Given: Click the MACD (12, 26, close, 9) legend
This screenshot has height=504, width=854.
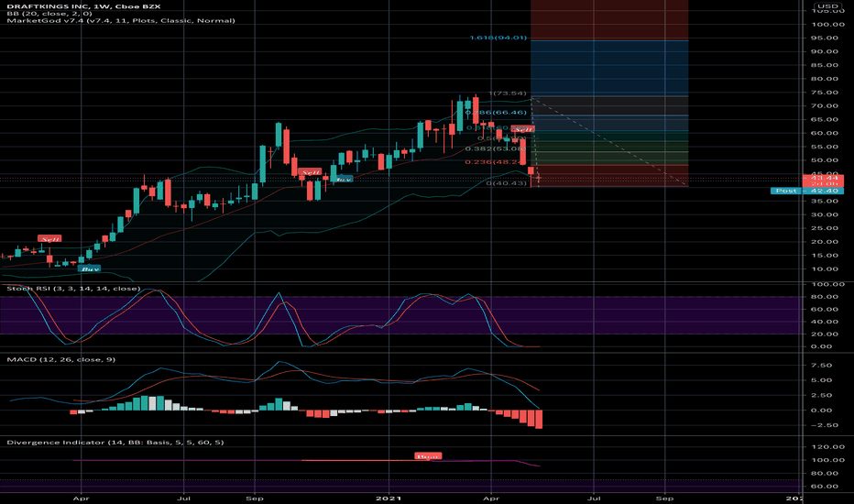Looking at the screenshot, I should click(x=61, y=359).
